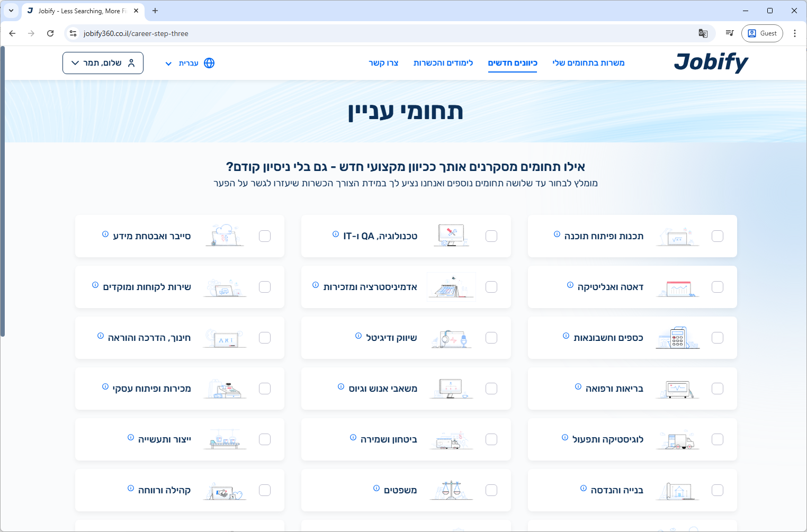The image size is (807, 532).
Task: Click the page's vertical scrollbar thumb
Action: (3, 191)
